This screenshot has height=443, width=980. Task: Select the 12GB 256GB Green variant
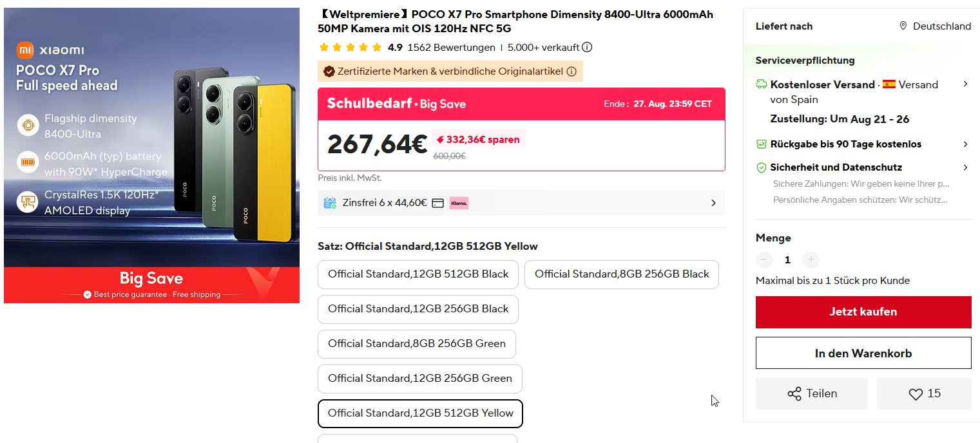coord(419,379)
